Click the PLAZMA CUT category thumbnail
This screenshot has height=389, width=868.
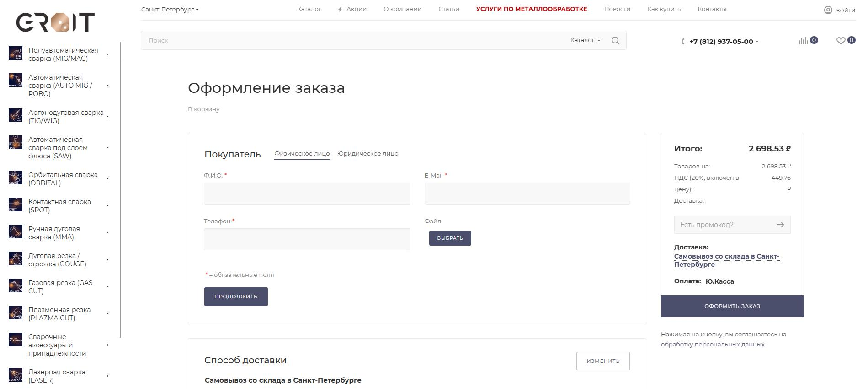(16, 313)
